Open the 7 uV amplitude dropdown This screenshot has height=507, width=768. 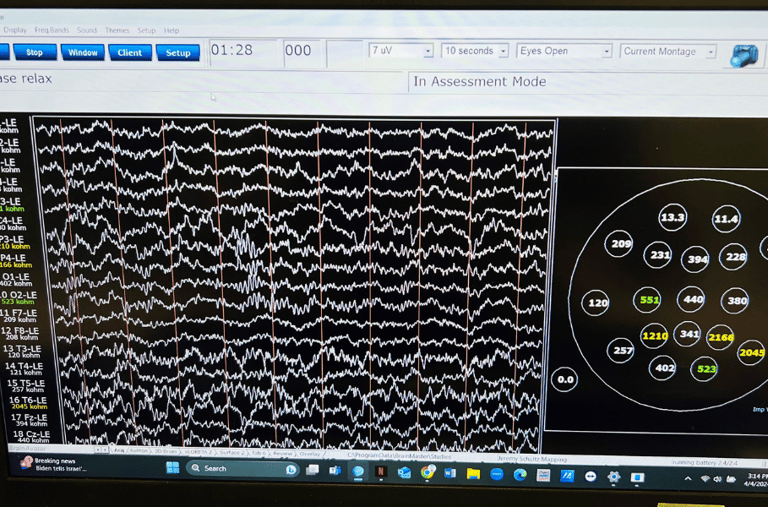tap(401, 50)
